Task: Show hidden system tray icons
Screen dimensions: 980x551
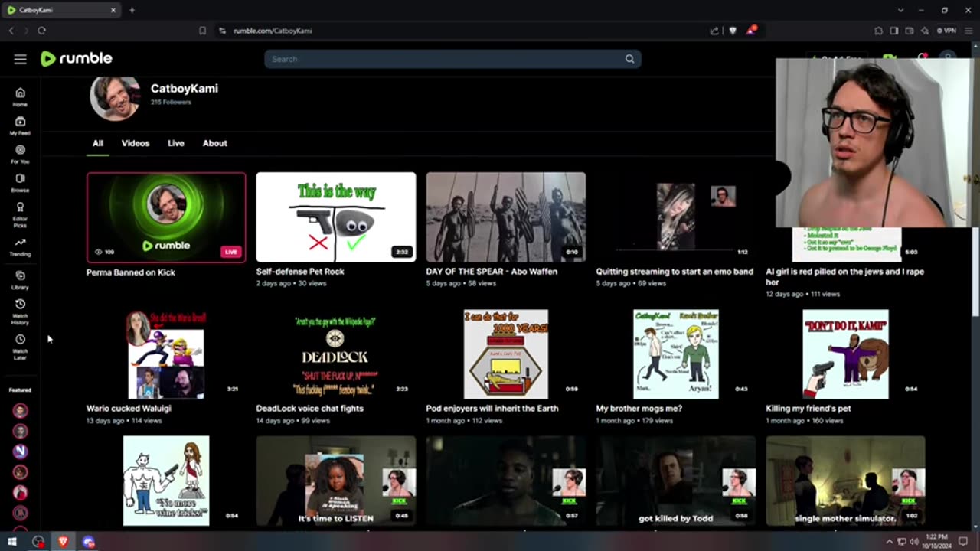Action: pyautogui.click(x=890, y=542)
